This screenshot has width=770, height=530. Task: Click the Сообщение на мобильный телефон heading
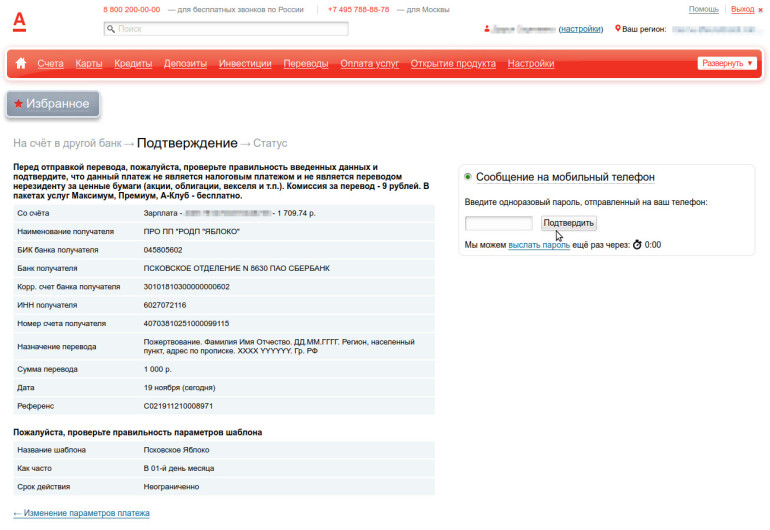[x=565, y=177]
